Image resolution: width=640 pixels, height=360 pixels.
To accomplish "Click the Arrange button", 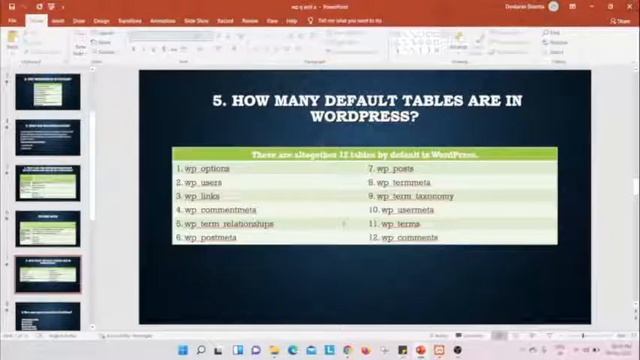I will (x=458, y=42).
